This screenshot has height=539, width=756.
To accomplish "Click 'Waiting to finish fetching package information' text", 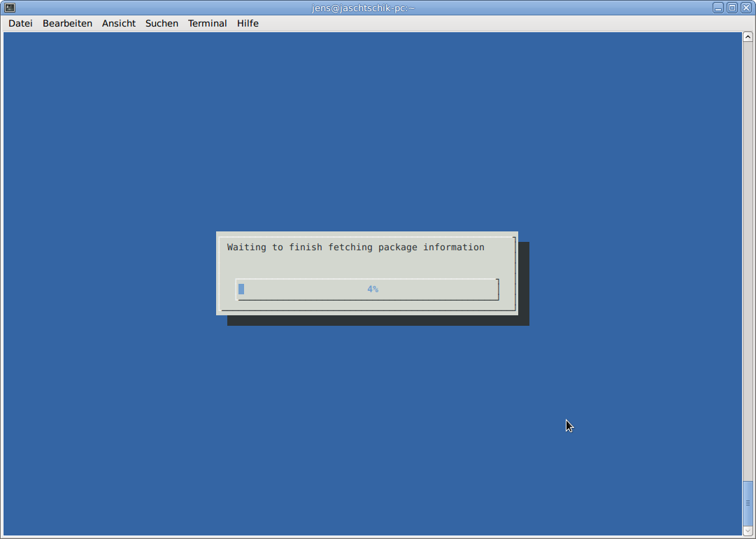I will pyautogui.click(x=356, y=247).
